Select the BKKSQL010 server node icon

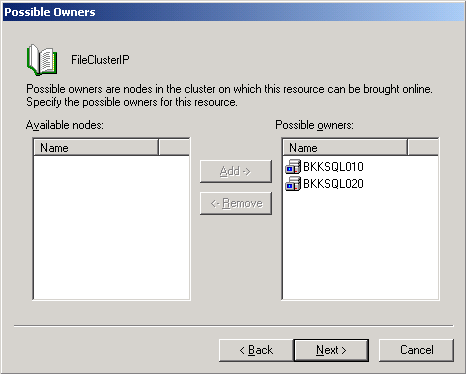click(293, 167)
